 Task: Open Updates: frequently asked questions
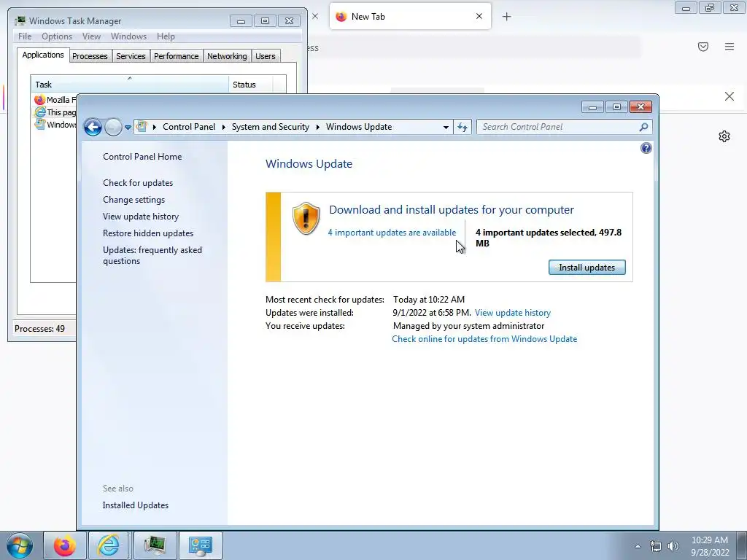(152, 255)
